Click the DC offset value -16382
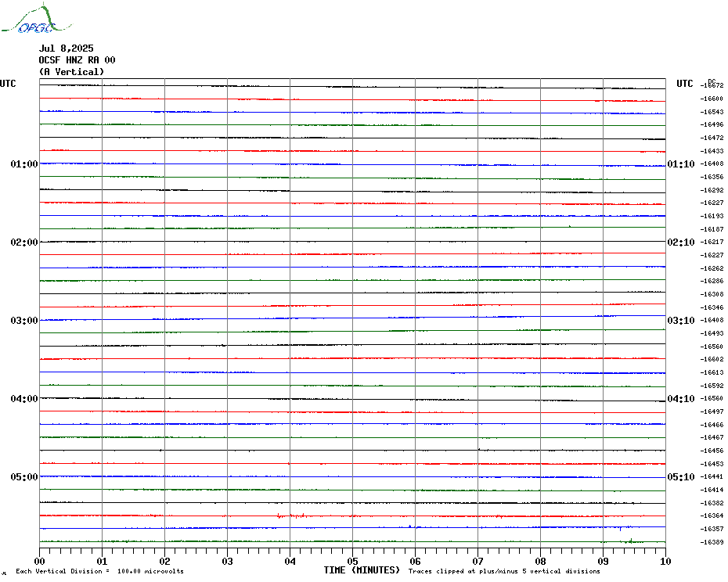This screenshot has width=728, height=582. (x=712, y=503)
